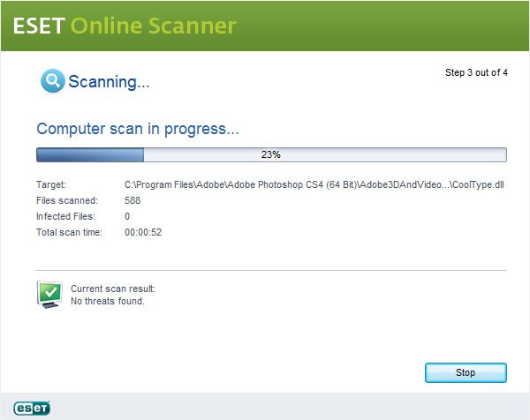Click the ESET Online Scanner header title
530x420 pixels.
pos(124,26)
